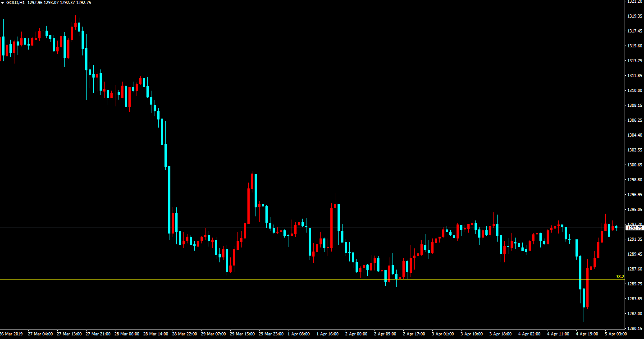Click the 4 Apr 19:00 time axis label

pos(587,334)
